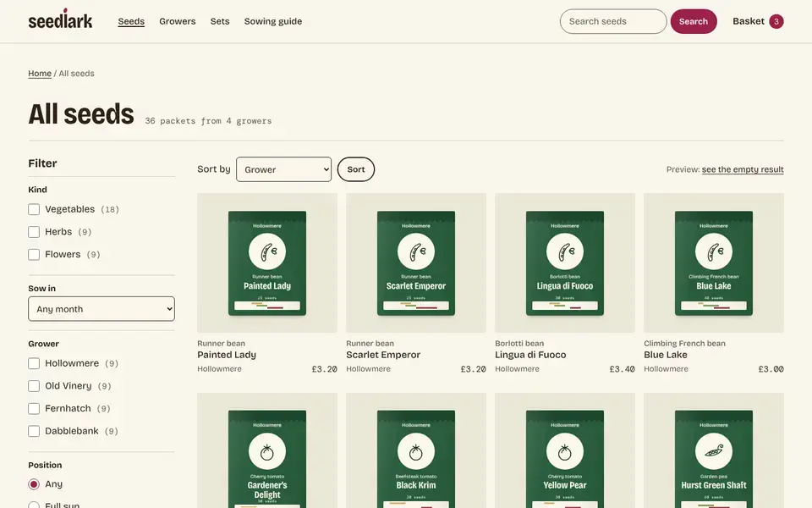Image resolution: width=812 pixels, height=508 pixels.
Task: Enable the Hollowmere grower checkbox
Action: pos(34,363)
